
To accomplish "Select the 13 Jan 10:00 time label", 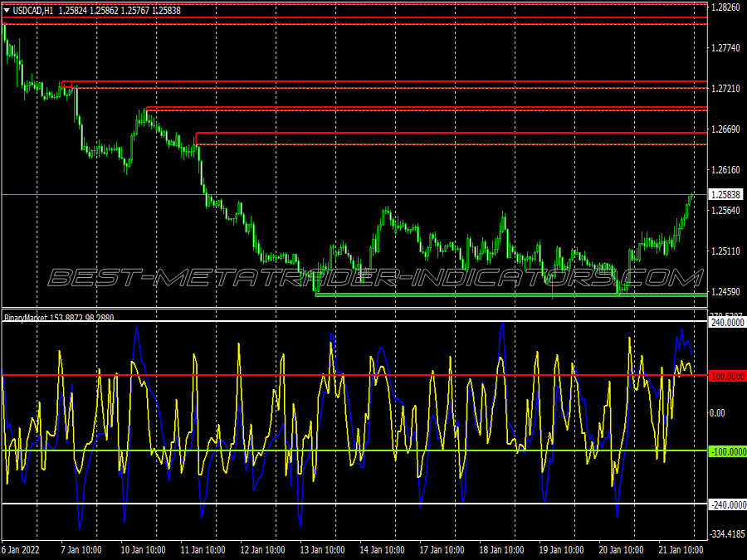I will (x=323, y=550).
